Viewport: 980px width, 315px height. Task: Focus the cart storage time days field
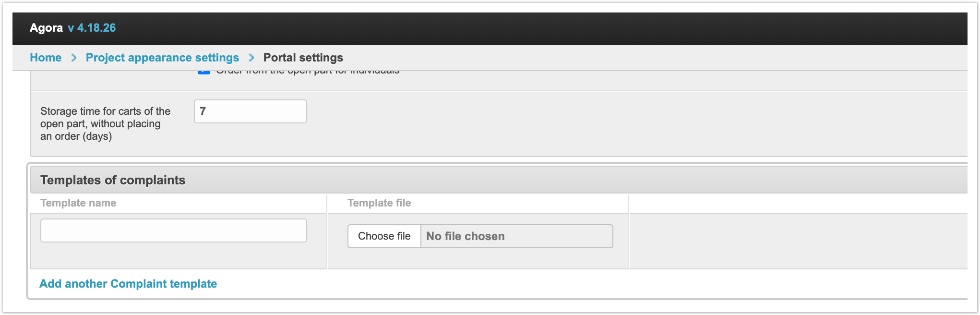250,111
